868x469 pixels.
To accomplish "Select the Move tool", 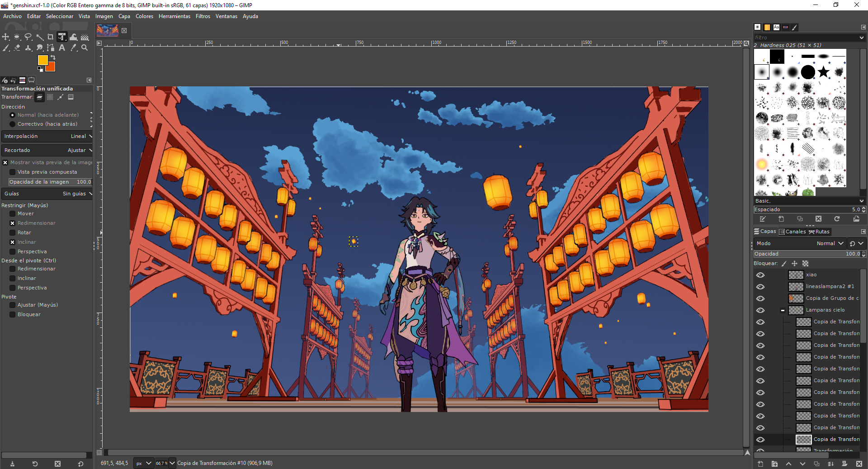I will tap(6, 37).
